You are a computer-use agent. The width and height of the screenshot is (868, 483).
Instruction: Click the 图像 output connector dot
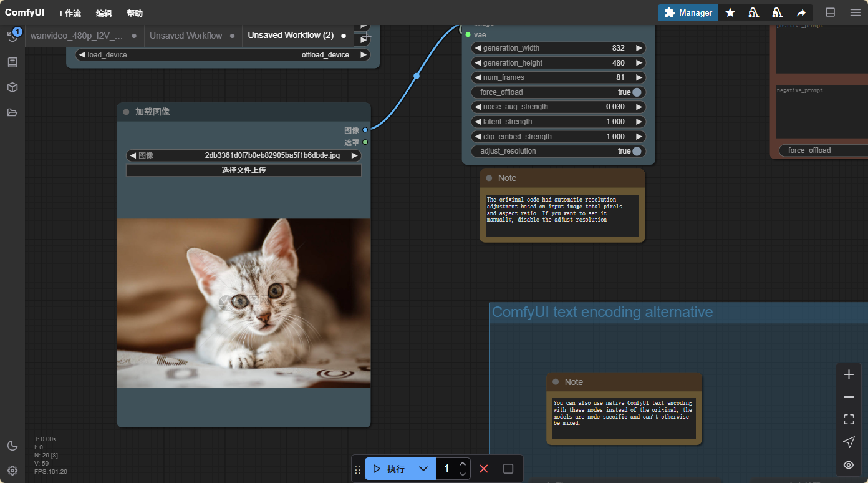365,130
